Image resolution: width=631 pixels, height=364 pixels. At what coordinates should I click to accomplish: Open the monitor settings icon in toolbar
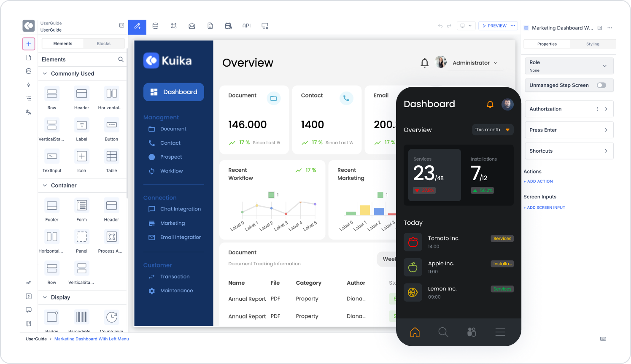[x=265, y=26]
